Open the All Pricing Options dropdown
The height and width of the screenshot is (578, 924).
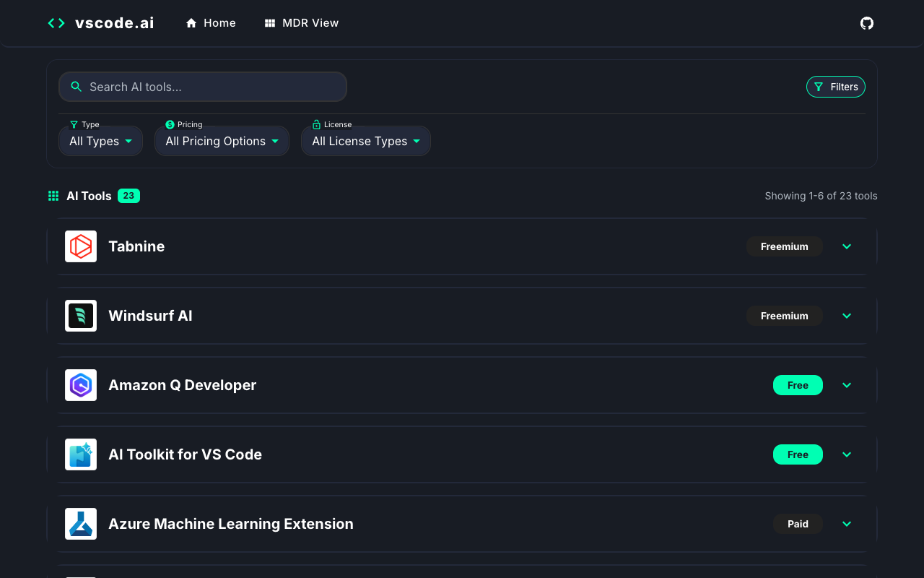coord(222,141)
